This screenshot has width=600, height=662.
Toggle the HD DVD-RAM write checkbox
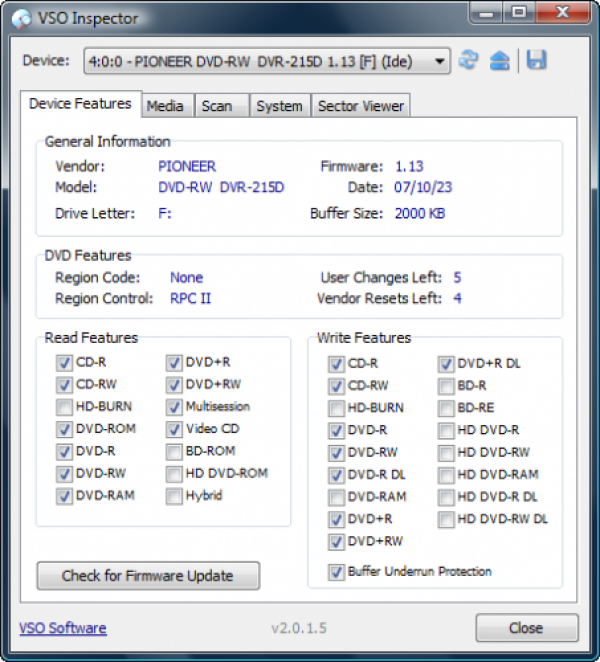click(x=446, y=475)
